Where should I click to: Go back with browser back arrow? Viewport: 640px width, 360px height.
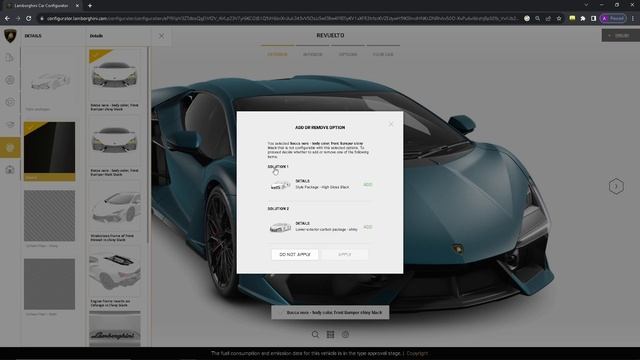coord(7,18)
